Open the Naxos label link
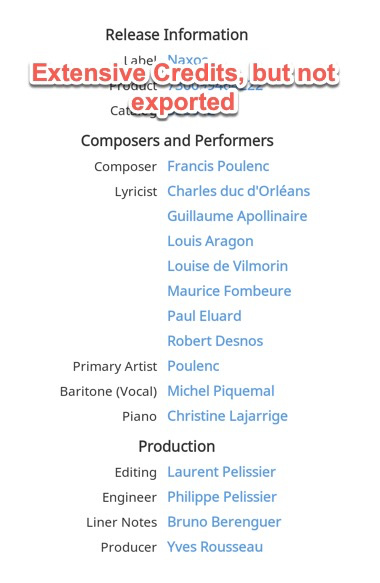The height and width of the screenshot is (583, 380). (x=187, y=59)
